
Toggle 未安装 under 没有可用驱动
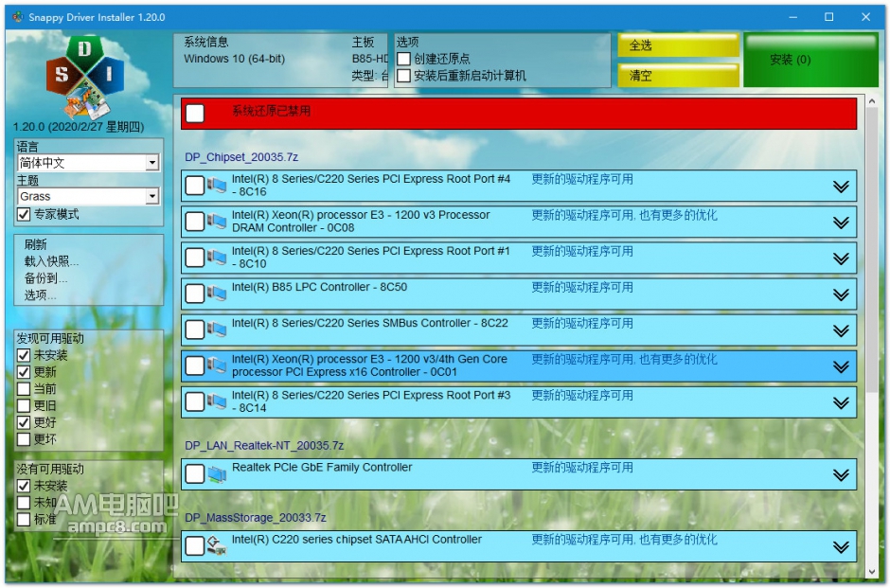(24, 486)
